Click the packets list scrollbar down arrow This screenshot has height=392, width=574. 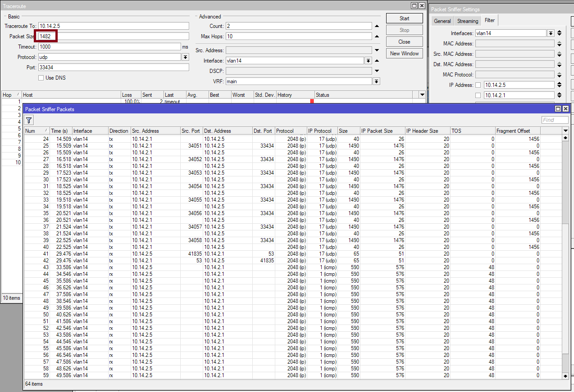pyautogui.click(x=565, y=376)
